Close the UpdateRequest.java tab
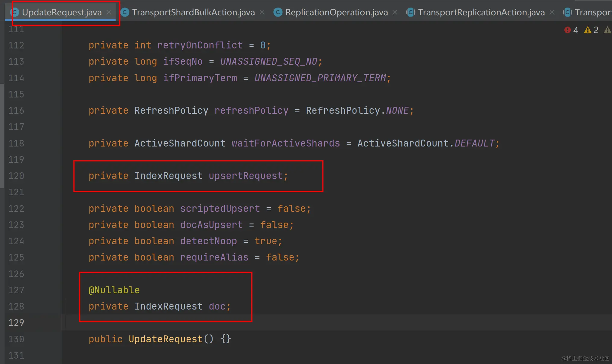This screenshot has height=364, width=612. (109, 12)
